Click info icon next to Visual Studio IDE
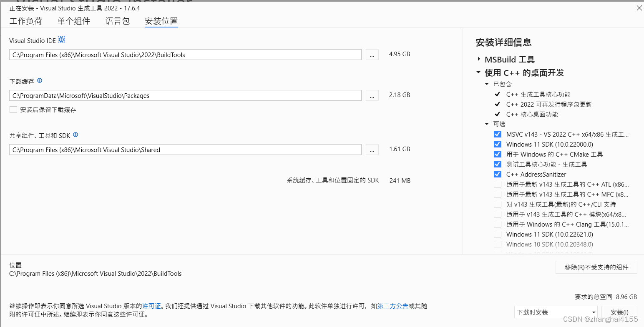 tap(61, 40)
